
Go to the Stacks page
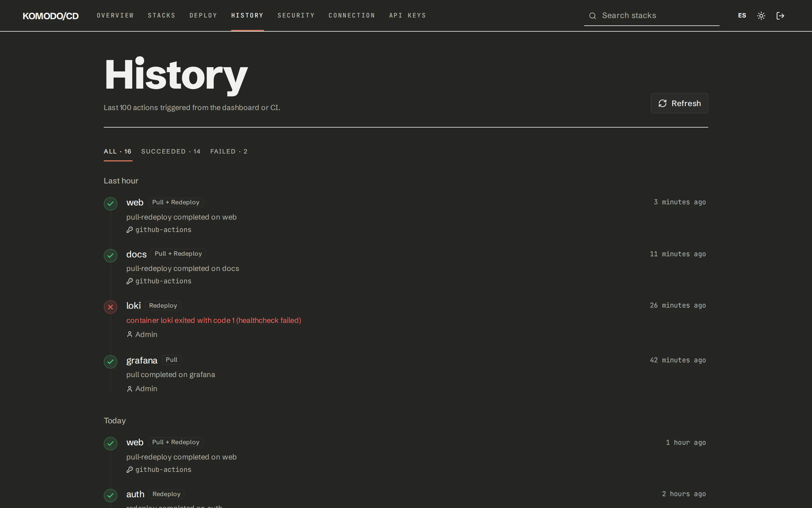tap(162, 16)
